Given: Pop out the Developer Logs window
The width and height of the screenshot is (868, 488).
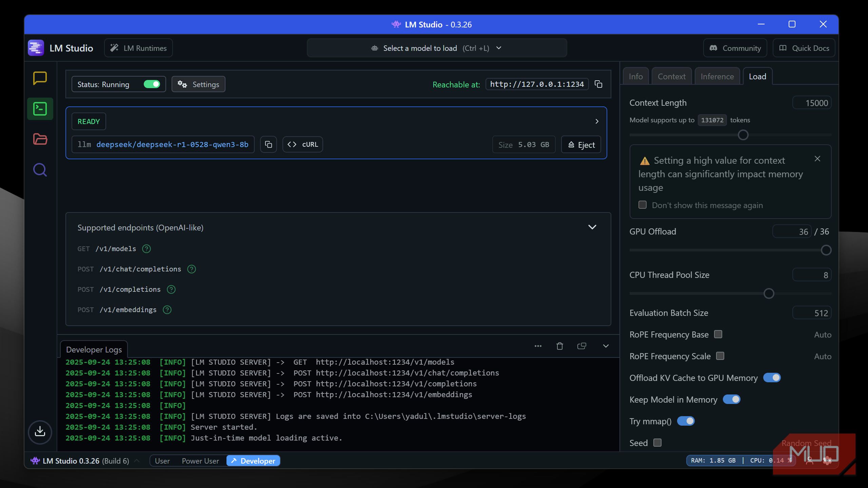Looking at the screenshot, I should [x=582, y=346].
